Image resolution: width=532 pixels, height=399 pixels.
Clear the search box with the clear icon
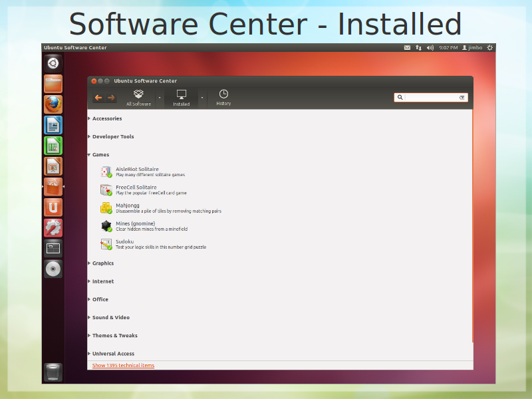click(x=462, y=97)
